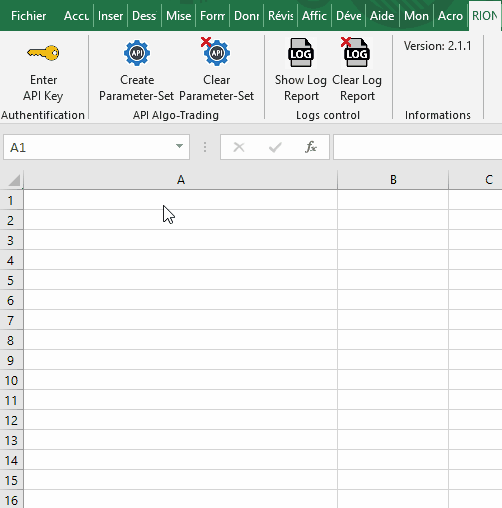Cancel formula entry with X icon
The width and height of the screenshot is (502, 508).
click(239, 147)
